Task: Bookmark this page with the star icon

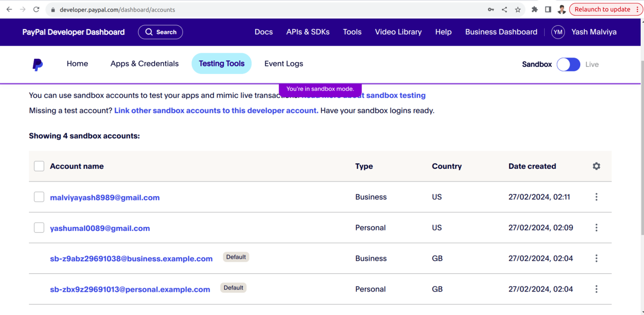Action: coord(517,9)
